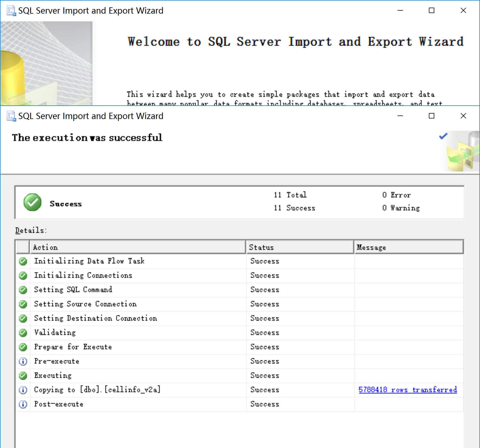Viewport: 480px width, 448px height.
Task: Maximize the back Welcome wizard window
Action: pyautogui.click(x=432, y=11)
